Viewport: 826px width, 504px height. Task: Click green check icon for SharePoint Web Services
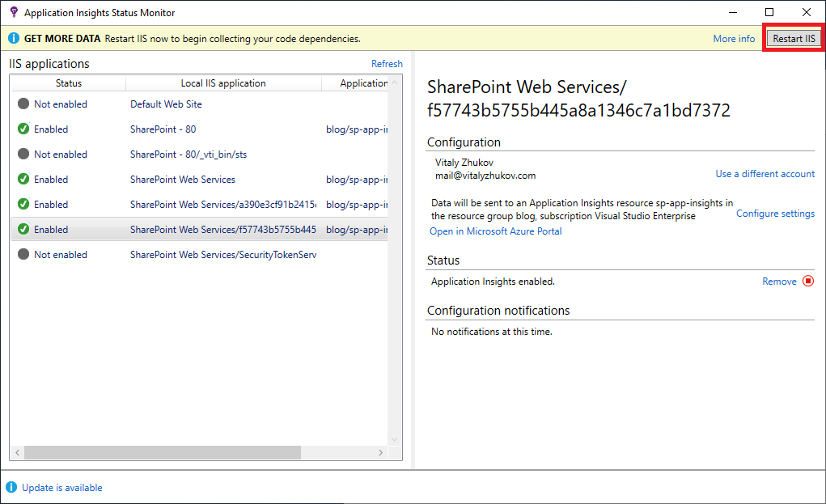(23, 179)
